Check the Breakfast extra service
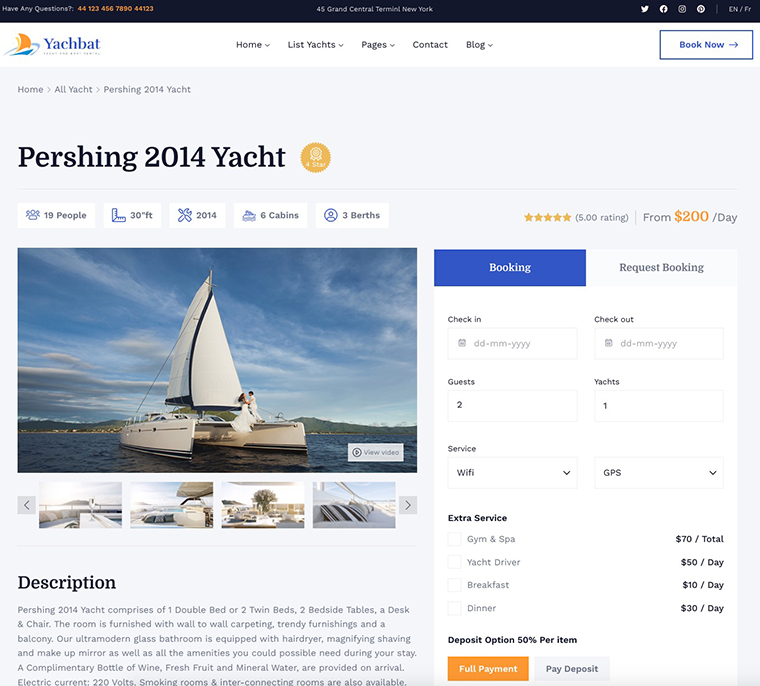The height and width of the screenshot is (686, 760). click(x=455, y=585)
